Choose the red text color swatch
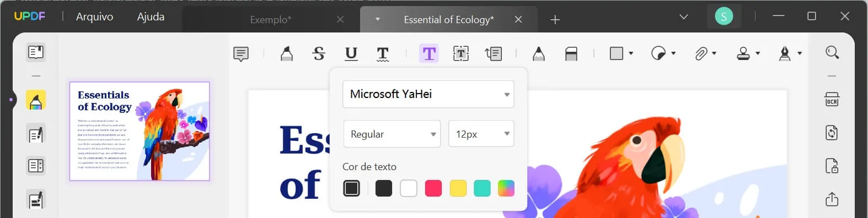The image size is (868, 218). pyautogui.click(x=433, y=188)
